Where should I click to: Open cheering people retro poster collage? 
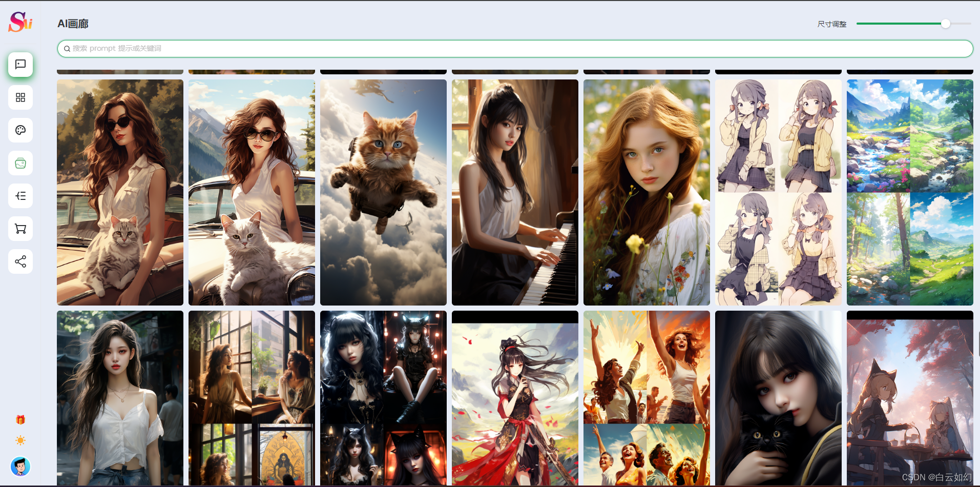coord(647,398)
